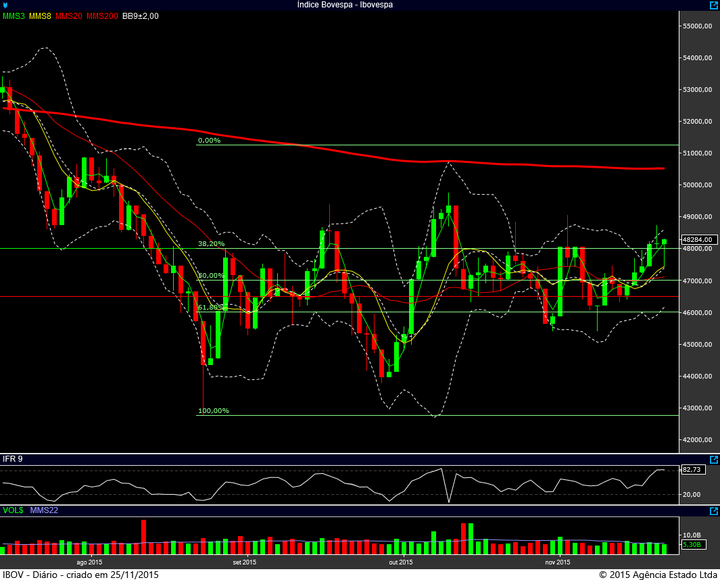Click the 44000,00 price axis label

click(698, 376)
